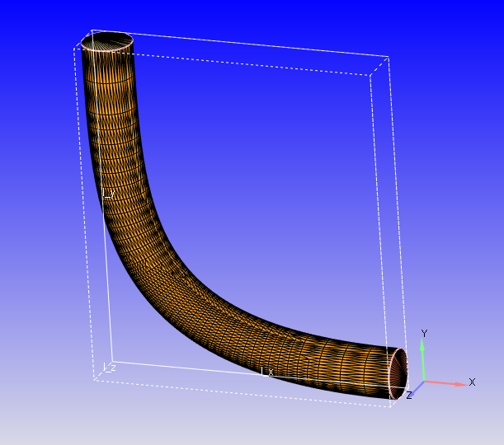Click the L_y dimension label
This screenshot has height=445, width=504.
pyautogui.click(x=108, y=194)
